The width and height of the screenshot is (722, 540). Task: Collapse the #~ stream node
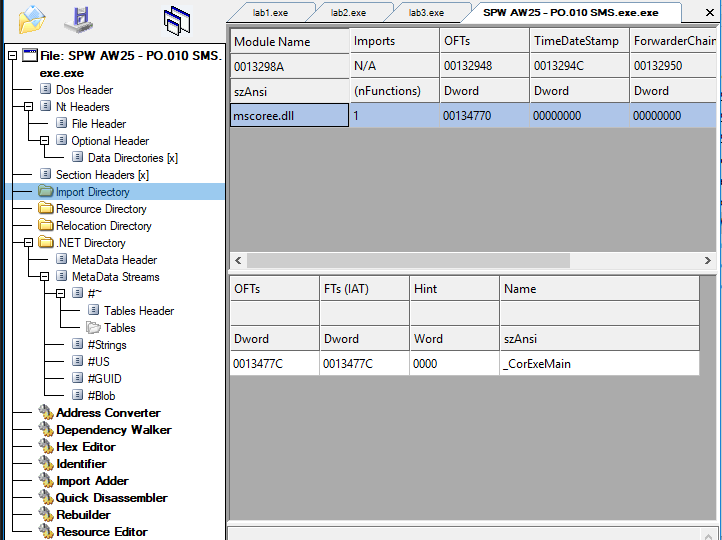(60, 293)
